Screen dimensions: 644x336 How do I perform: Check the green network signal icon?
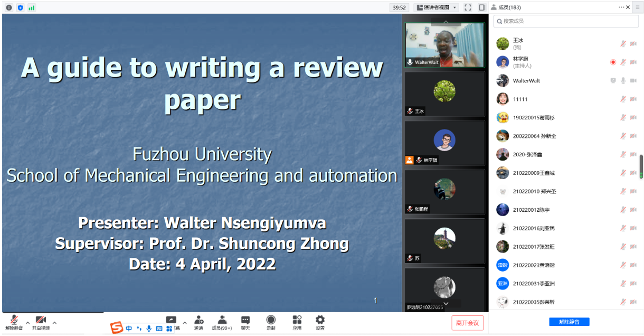32,7
